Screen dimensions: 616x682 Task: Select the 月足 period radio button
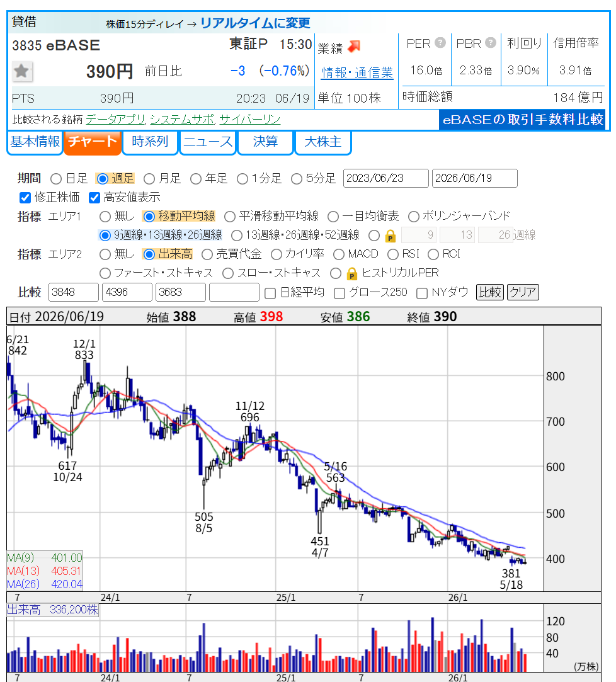coord(149,179)
